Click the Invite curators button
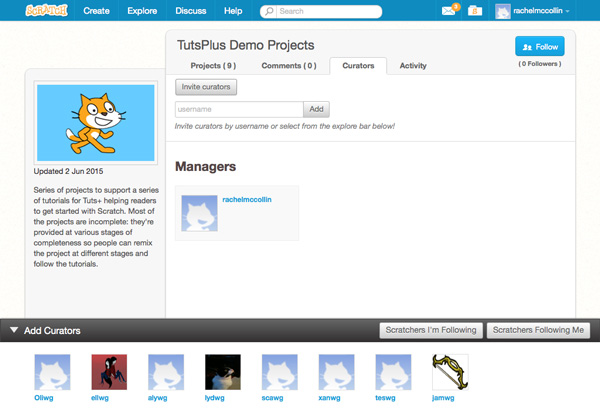Image resolution: width=600 pixels, height=417 pixels. [x=206, y=87]
